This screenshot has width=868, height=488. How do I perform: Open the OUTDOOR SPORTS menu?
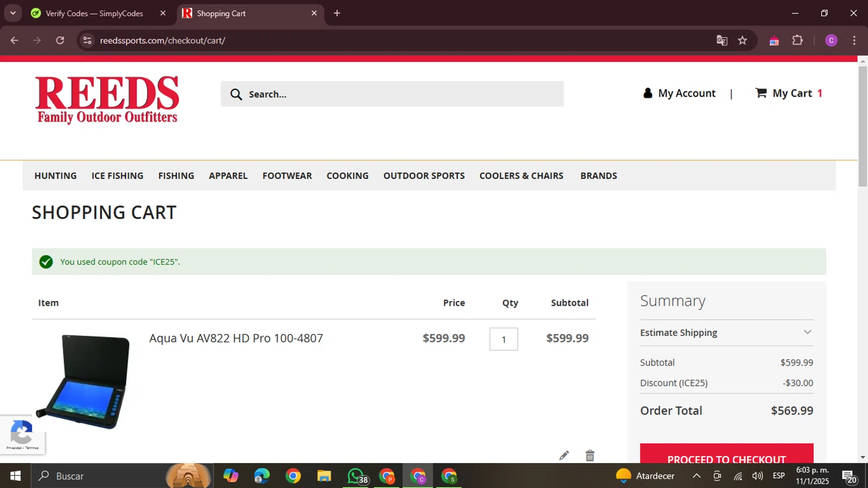(x=424, y=176)
